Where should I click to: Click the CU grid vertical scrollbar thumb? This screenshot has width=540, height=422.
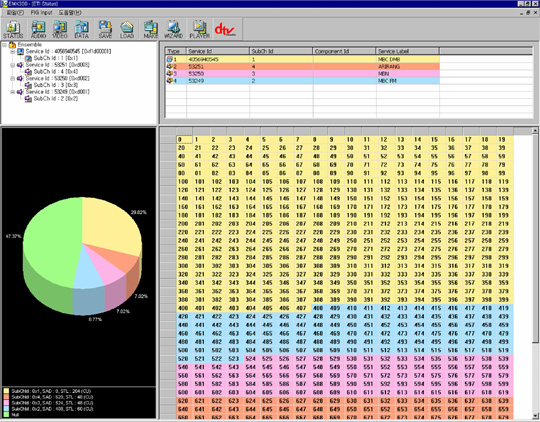click(x=535, y=238)
